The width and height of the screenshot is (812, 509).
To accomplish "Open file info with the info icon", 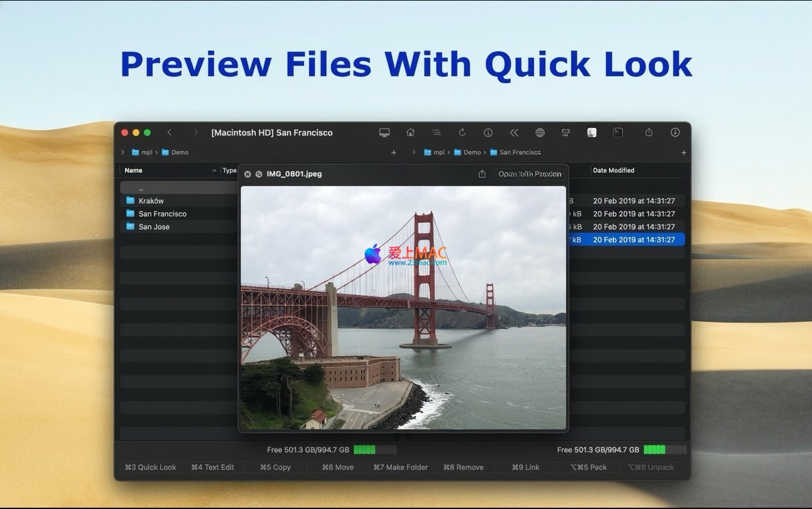I will tap(488, 132).
